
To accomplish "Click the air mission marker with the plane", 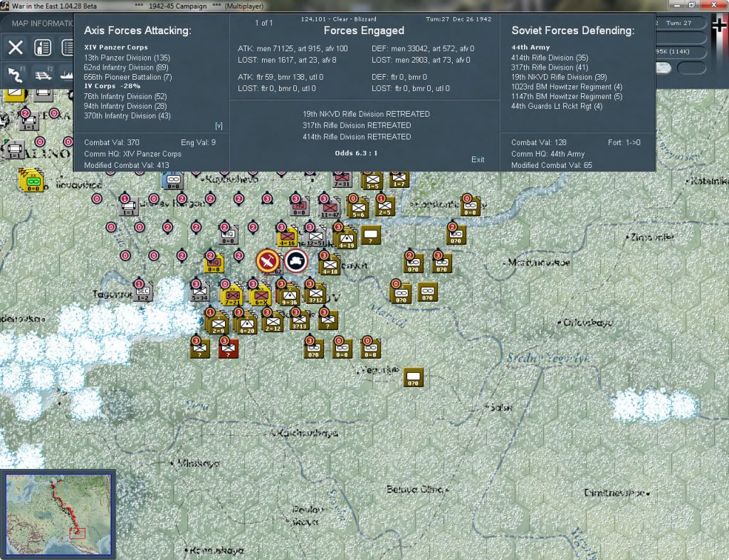I will [268, 260].
